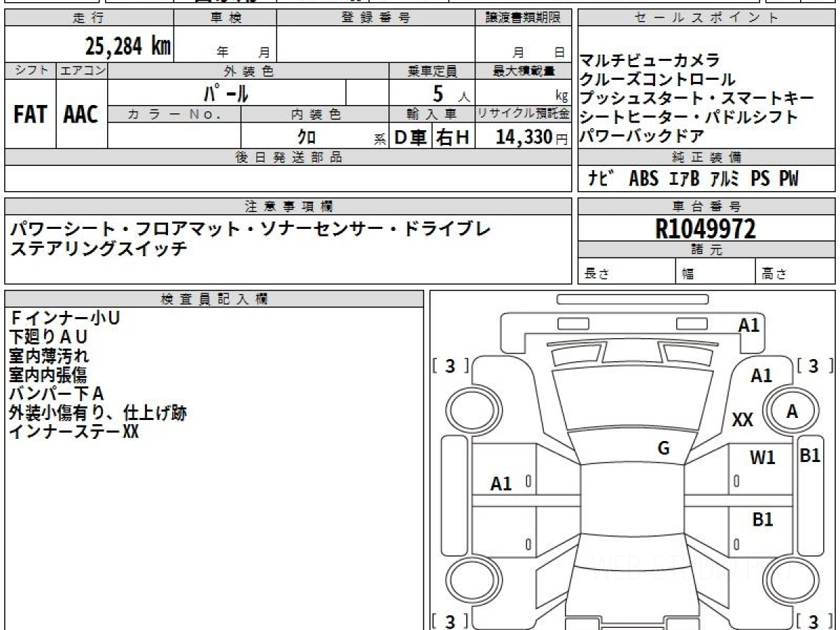Select the AAC air conditioner cell

[81, 113]
